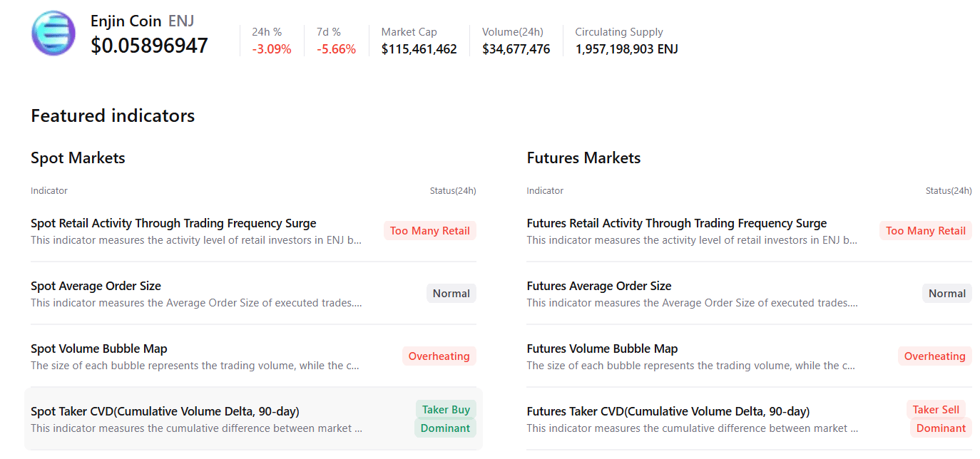Click the Enjin Coin logo icon

(x=53, y=33)
